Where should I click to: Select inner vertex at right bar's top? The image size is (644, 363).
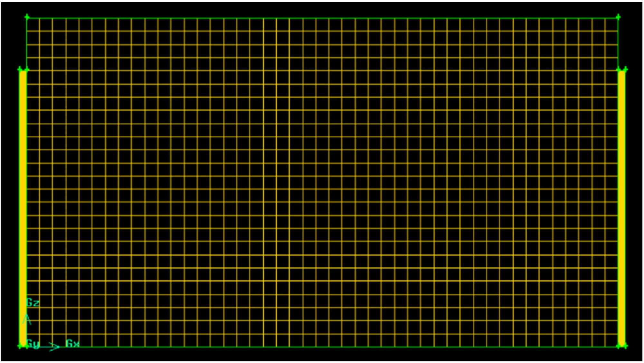pyautogui.click(x=618, y=69)
